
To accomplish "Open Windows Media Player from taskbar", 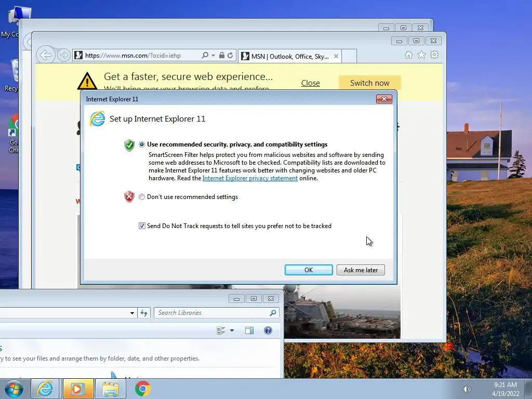I will [78, 389].
